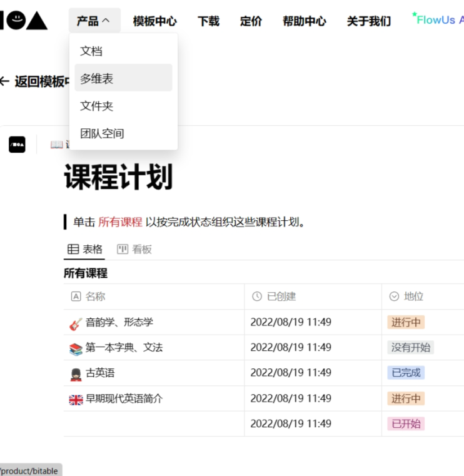
Task: Click the 所有课程 table heading
Action: pyautogui.click(x=86, y=273)
